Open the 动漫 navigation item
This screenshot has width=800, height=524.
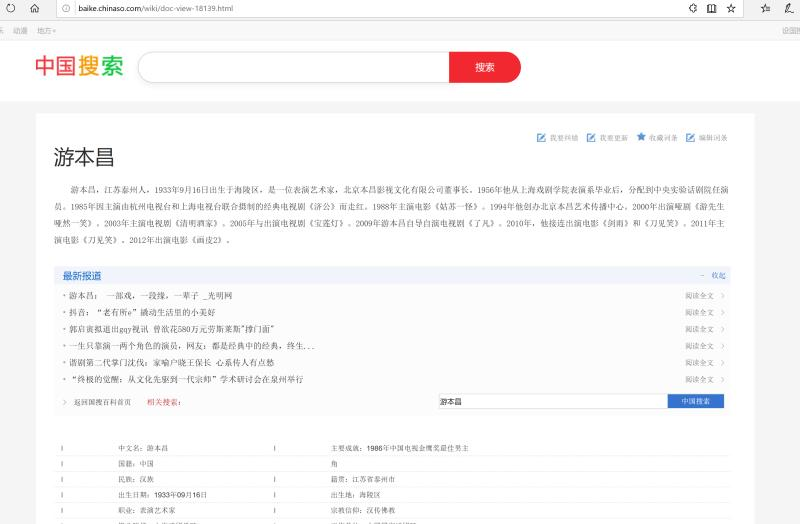click(x=20, y=31)
